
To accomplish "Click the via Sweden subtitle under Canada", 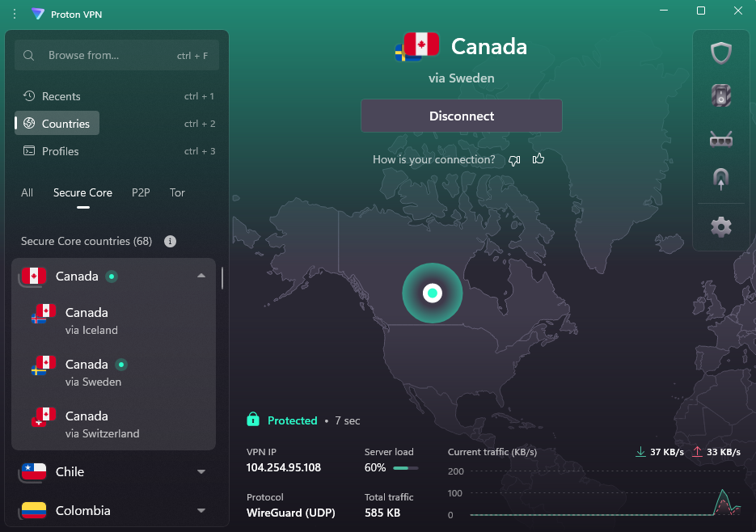I will pos(462,78).
